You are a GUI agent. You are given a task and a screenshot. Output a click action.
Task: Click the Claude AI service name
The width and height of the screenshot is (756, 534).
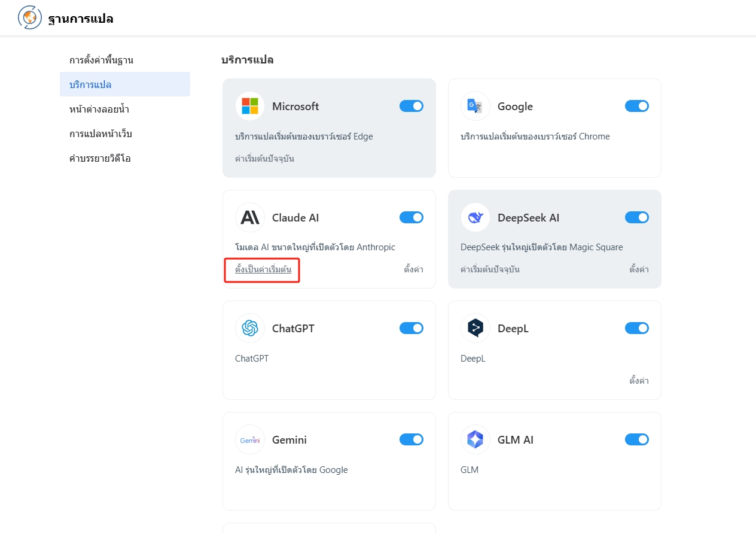295,217
